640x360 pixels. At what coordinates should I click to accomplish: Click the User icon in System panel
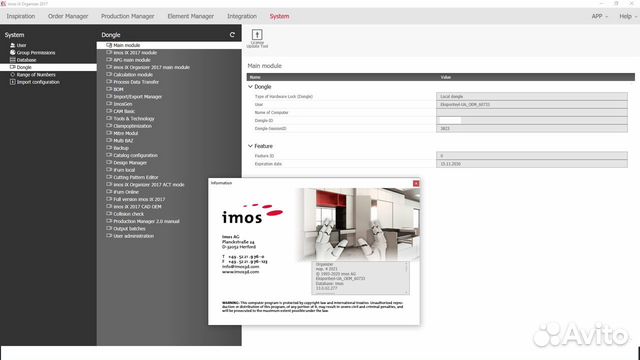point(13,45)
